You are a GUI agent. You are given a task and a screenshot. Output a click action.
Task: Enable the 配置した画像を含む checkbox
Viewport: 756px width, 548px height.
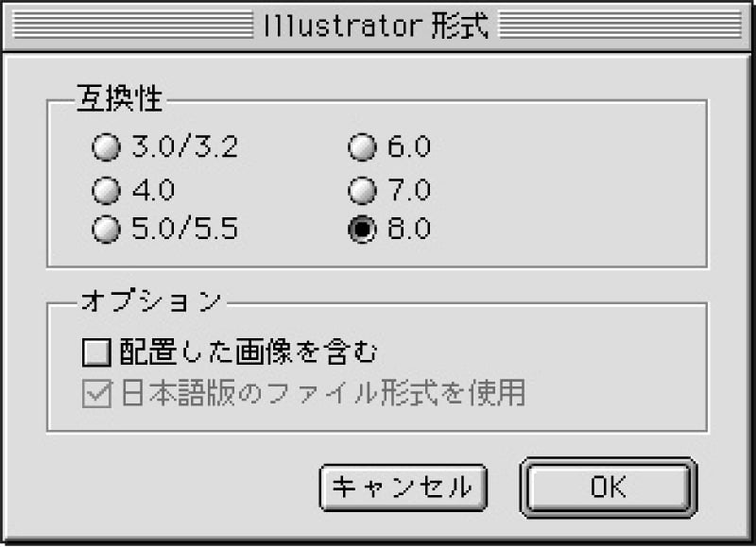pos(96,353)
